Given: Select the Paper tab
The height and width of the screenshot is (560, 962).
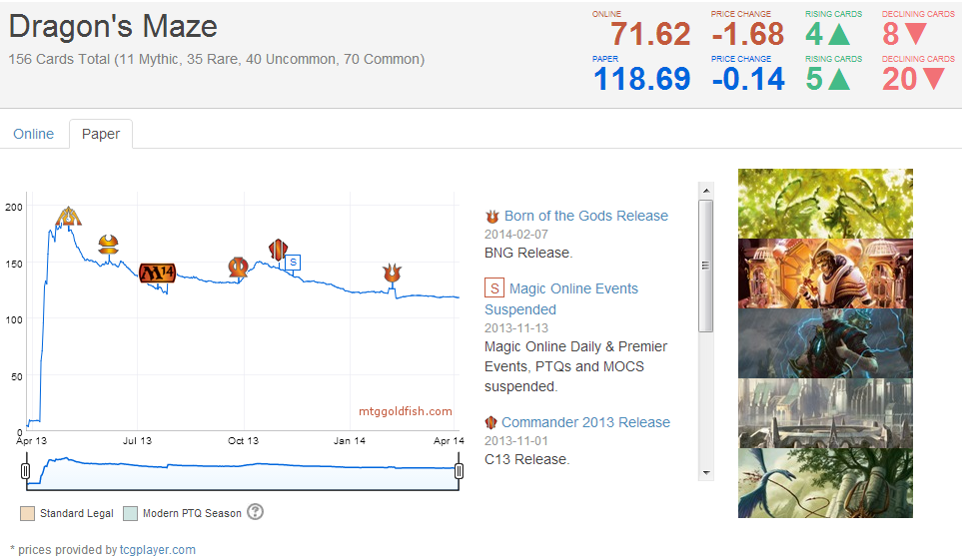Looking at the screenshot, I should (101, 134).
